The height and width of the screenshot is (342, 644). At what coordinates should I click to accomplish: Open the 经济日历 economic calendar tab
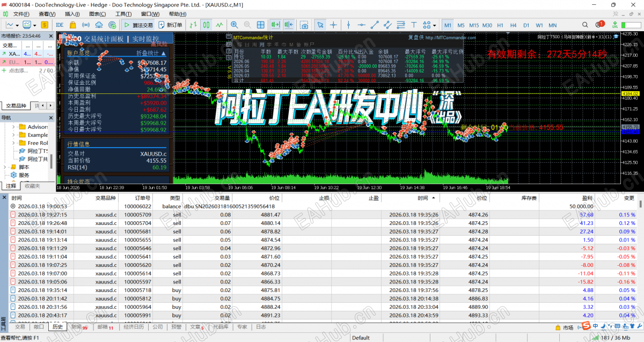(x=134, y=327)
